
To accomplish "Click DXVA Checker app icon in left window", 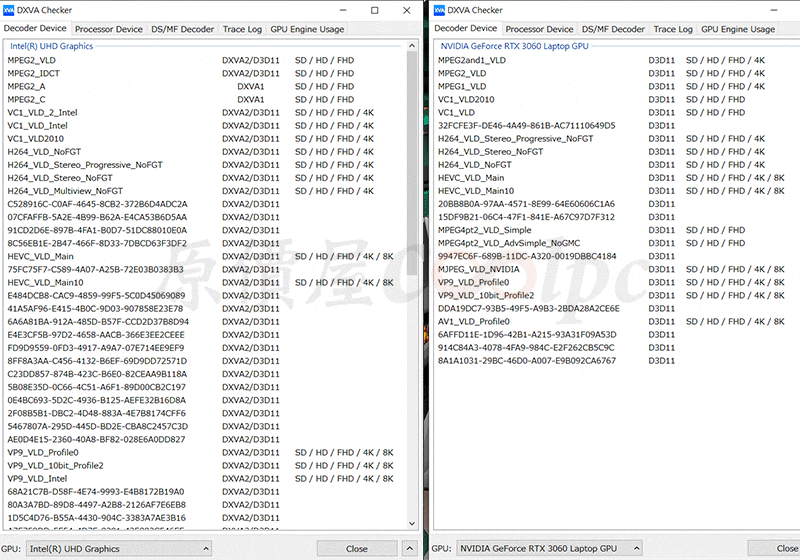I will (x=8, y=10).
